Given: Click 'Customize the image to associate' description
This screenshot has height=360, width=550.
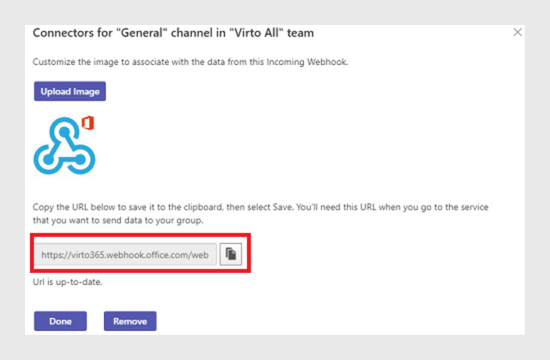Looking at the screenshot, I should (190, 62).
